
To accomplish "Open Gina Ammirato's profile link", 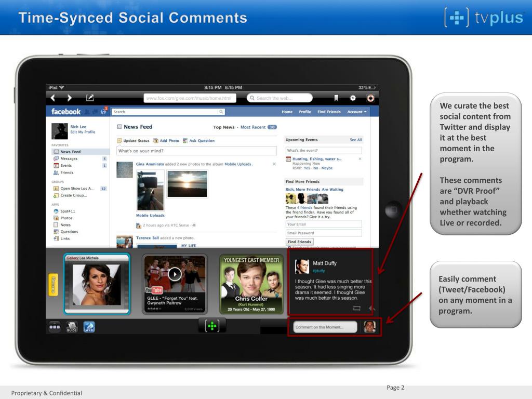I will tap(150, 164).
